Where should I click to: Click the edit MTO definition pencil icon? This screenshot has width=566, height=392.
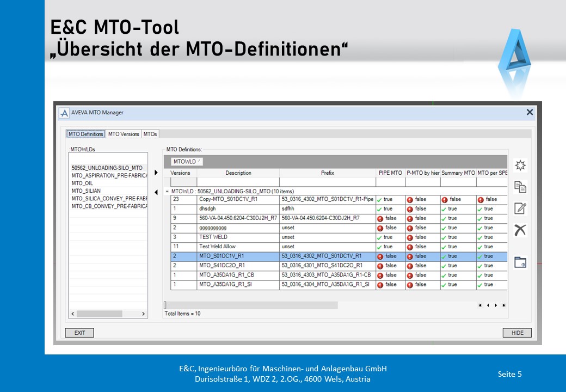coord(520,208)
